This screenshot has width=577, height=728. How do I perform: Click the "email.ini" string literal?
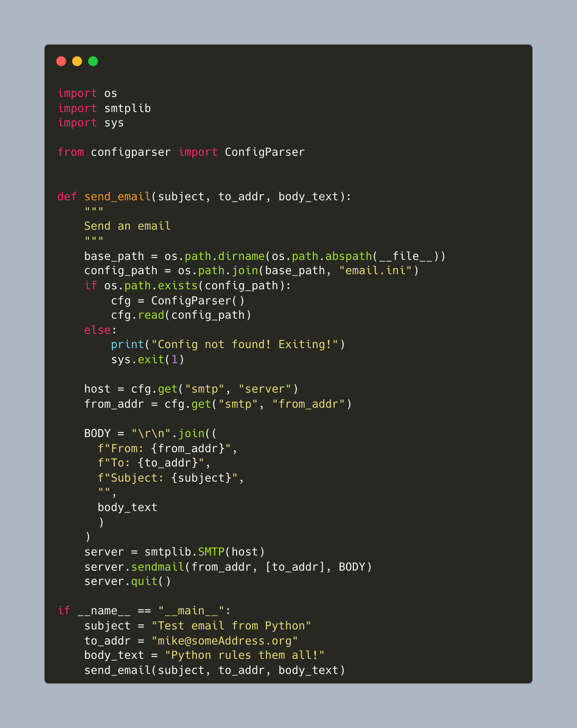[375, 271]
